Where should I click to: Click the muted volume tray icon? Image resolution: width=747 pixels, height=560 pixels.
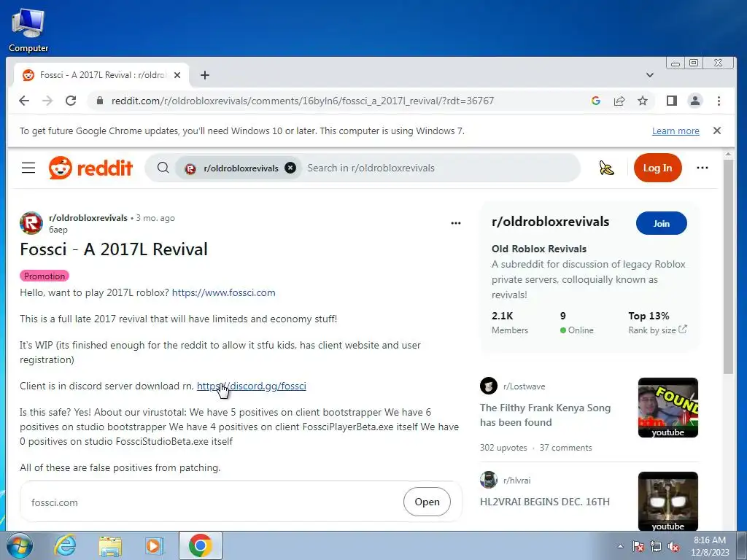coord(673,546)
